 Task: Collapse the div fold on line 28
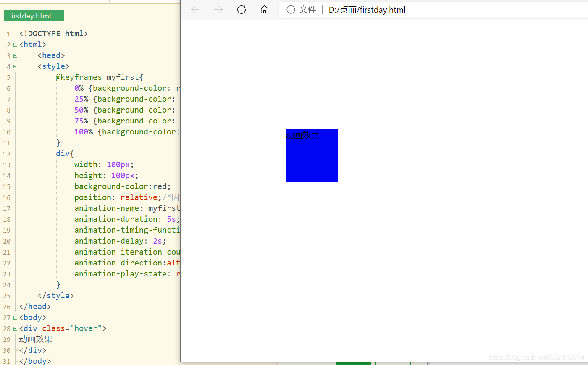click(x=15, y=328)
